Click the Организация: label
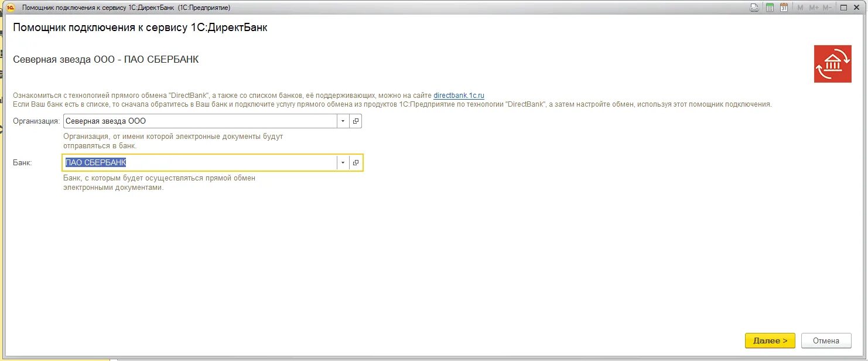The width and height of the screenshot is (868, 361). 36,121
